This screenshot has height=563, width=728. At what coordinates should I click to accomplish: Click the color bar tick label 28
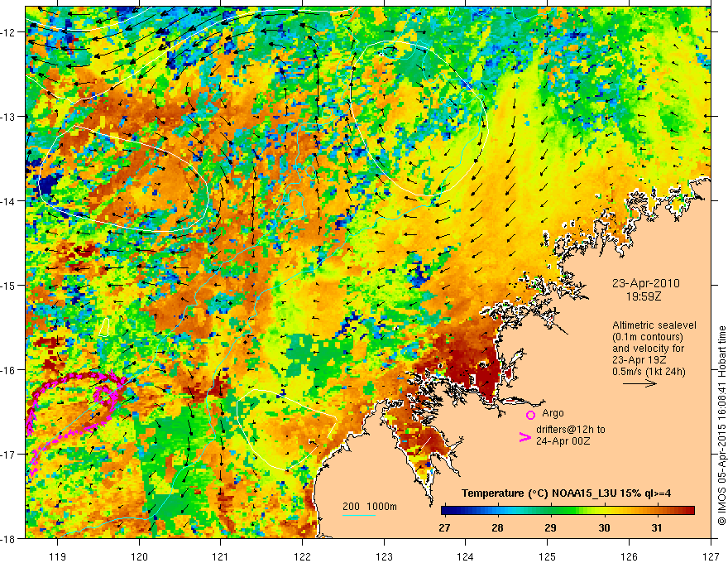(x=497, y=528)
